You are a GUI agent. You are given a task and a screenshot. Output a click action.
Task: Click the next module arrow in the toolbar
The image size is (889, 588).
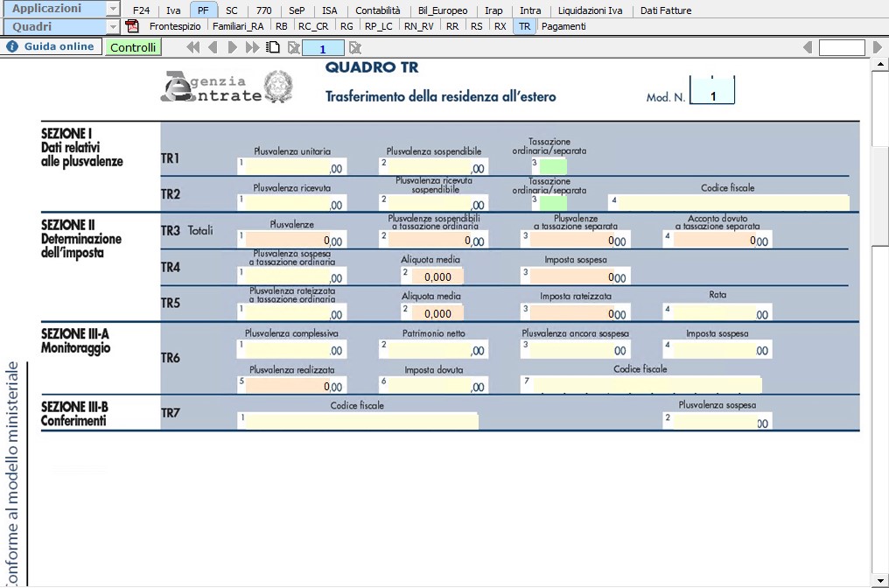click(x=233, y=47)
